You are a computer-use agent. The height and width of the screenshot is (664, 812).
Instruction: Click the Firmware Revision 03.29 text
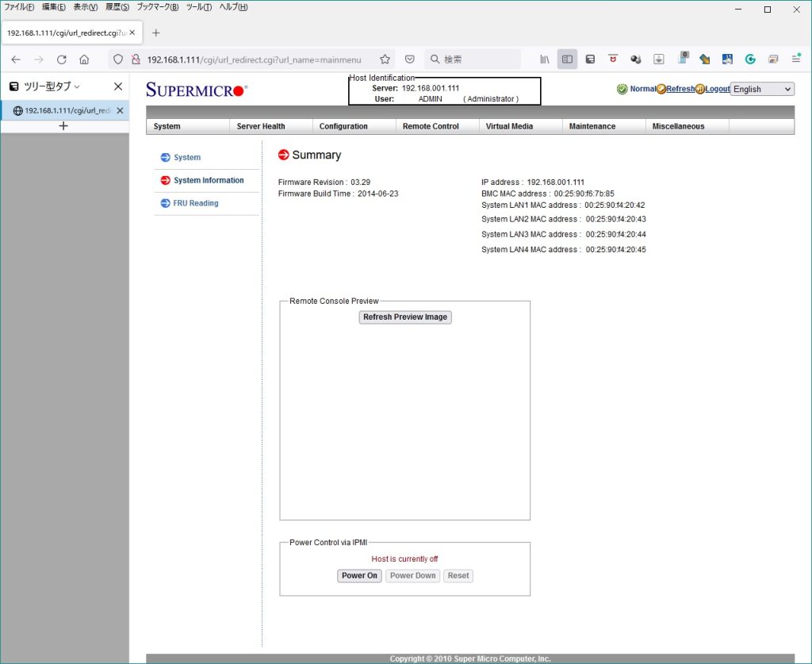click(324, 182)
